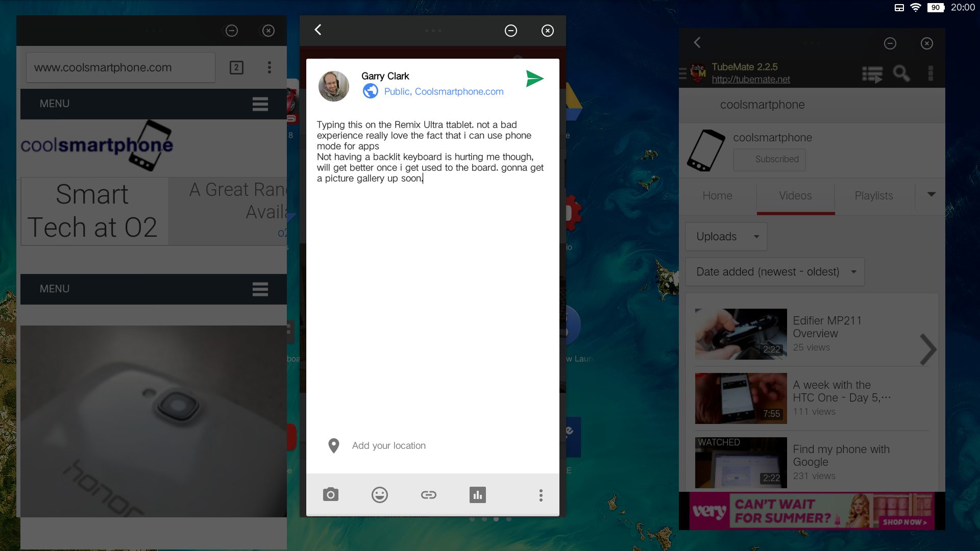Minimize the browser window

pos(232,31)
